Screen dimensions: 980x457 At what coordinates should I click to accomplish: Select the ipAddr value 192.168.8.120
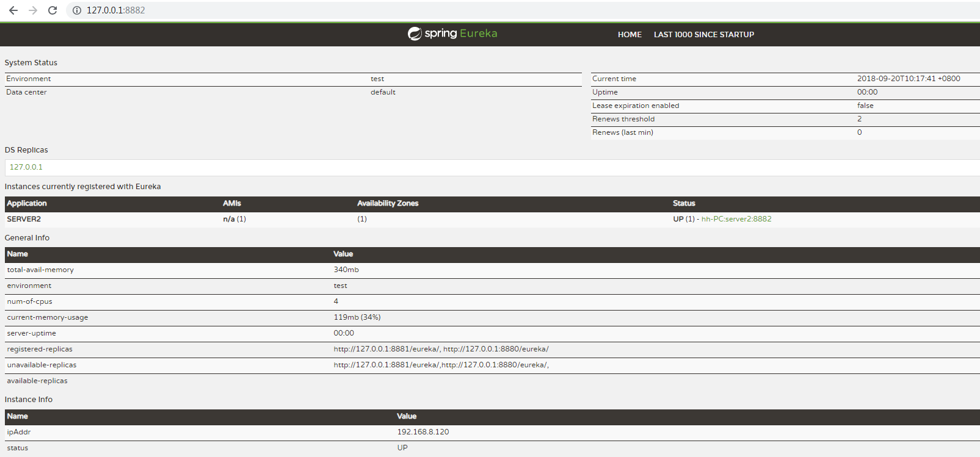[x=423, y=432]
